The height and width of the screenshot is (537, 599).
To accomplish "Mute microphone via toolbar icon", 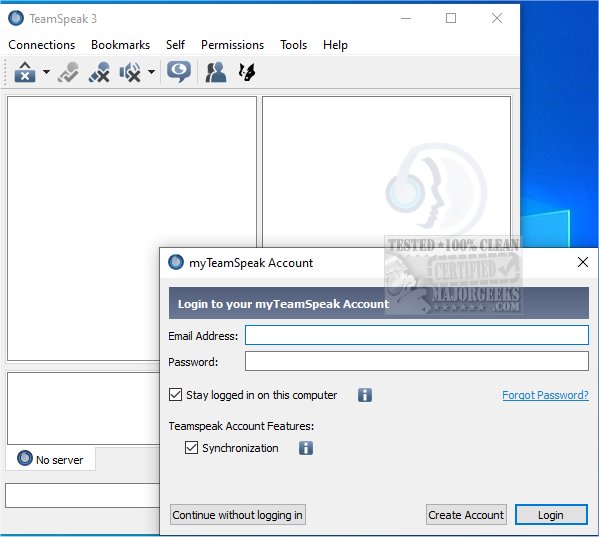I will click(x=99, y=72).
